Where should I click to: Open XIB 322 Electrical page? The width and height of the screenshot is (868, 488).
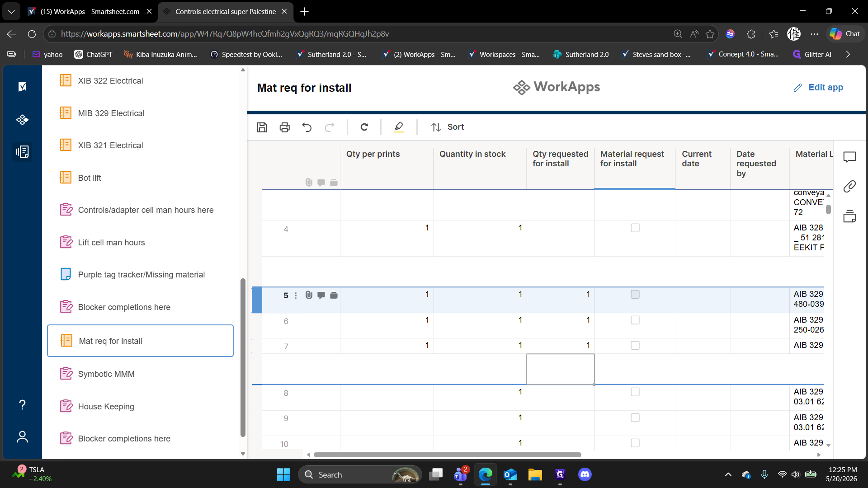pyautogui.click(x=140, y=81)
